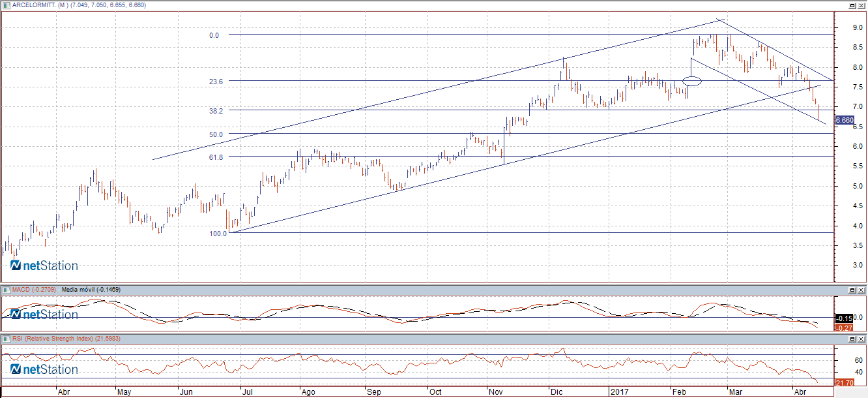Close the ARCELORMITT price chart panel
868x398 pixels.
pyautogui.click(x=861, y=5)
